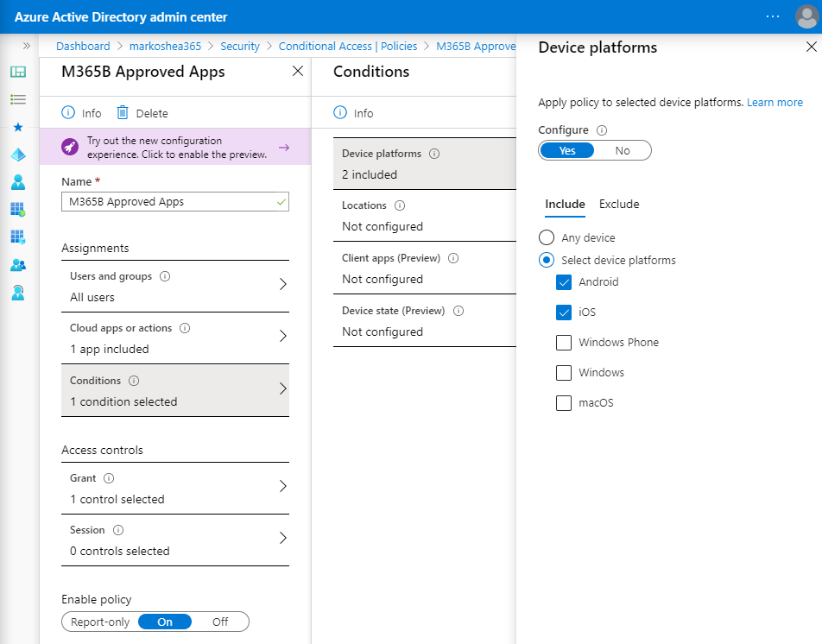This screenshot has height=644, width=822.
Task: Choose Select device platforms radio button
Action: 547,260
